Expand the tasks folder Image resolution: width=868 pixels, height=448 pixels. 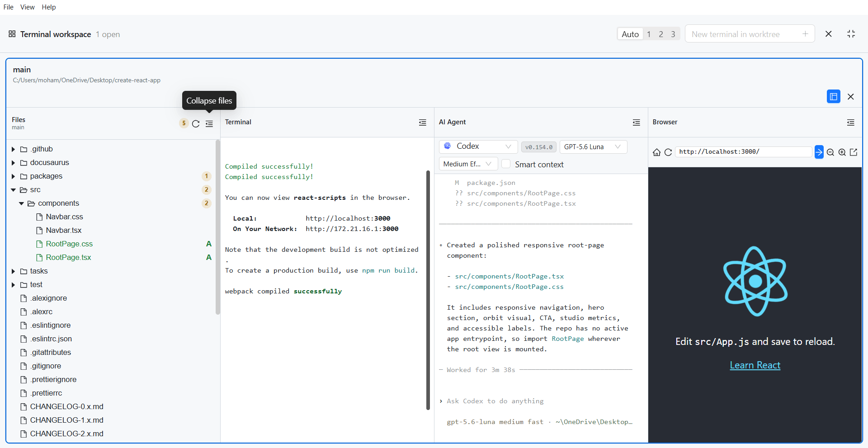tap(13, 271)
